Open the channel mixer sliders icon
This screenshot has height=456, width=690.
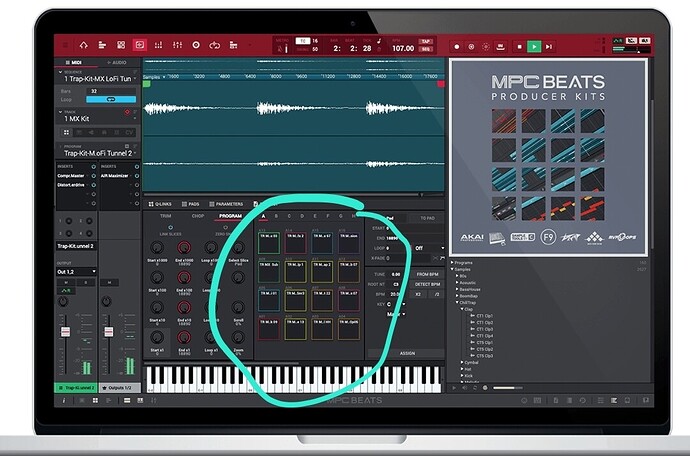[x=177, y=45]
